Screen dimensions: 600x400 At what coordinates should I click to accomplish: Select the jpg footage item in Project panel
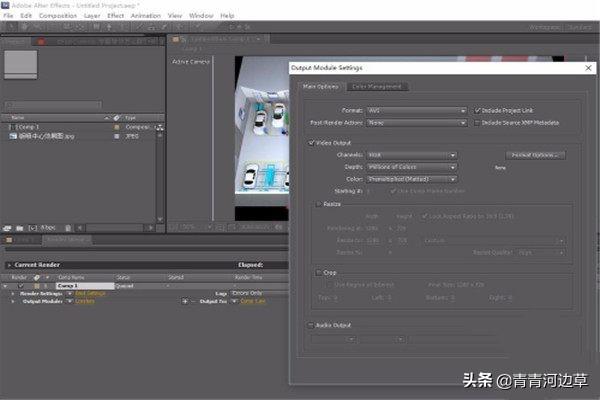(x=47, y=136)
